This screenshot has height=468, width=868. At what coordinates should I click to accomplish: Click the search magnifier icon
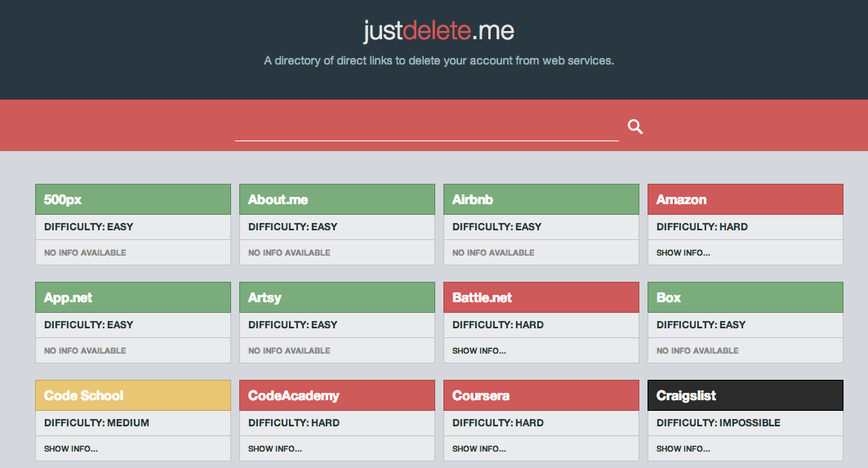click(x=635, y=127)
